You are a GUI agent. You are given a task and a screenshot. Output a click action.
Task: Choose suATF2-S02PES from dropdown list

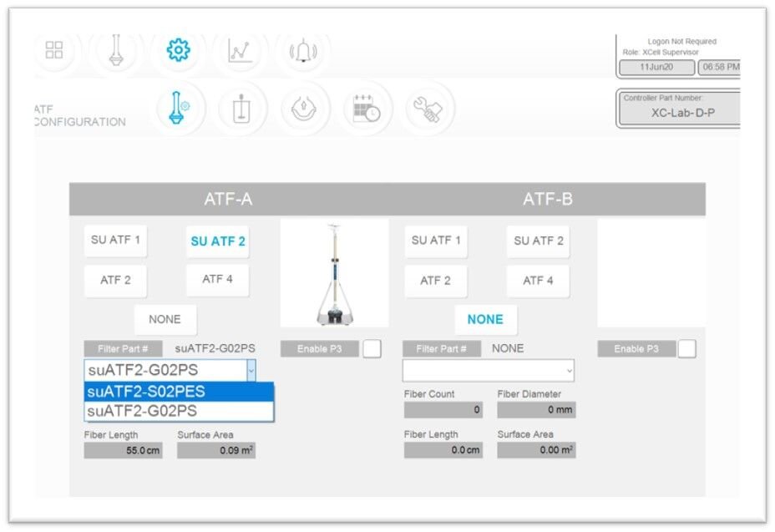tap(178, 392)
